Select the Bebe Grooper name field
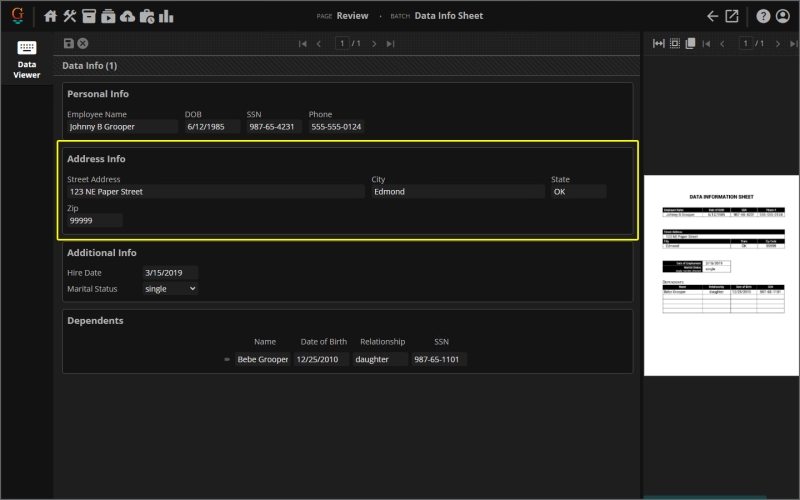This screenshot has height=500, width=800. click(x=263, y=359)
